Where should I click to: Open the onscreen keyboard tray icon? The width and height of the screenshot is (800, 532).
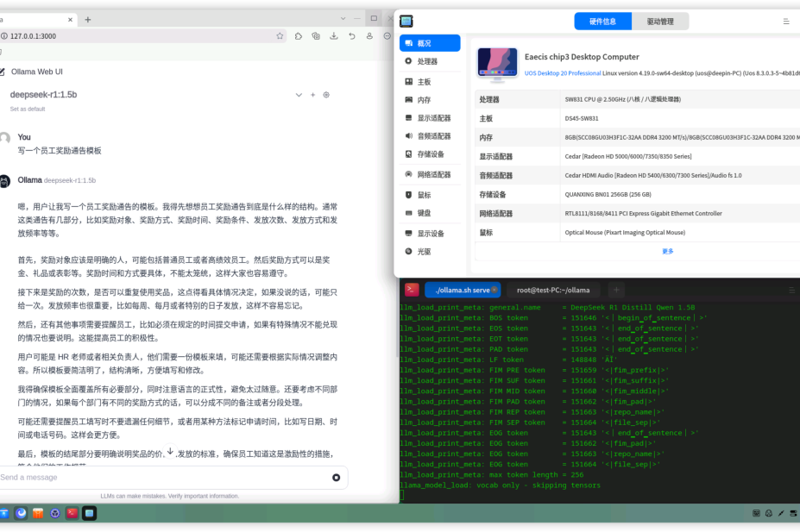click(x=756, y=513)
